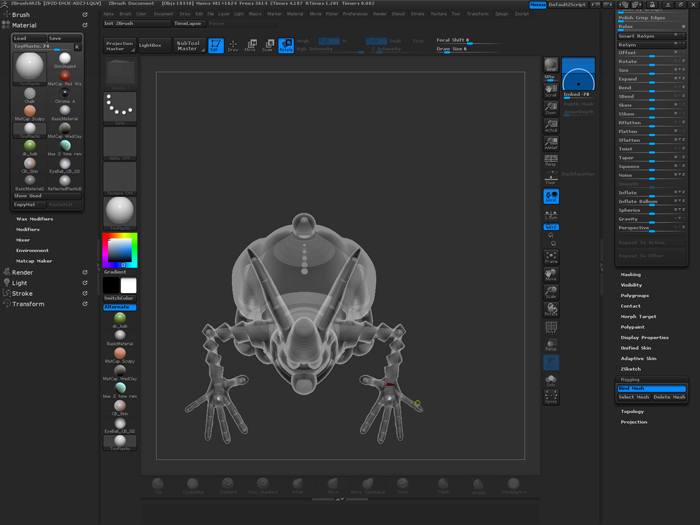Toggle the Alternate color button

(120, 307)
